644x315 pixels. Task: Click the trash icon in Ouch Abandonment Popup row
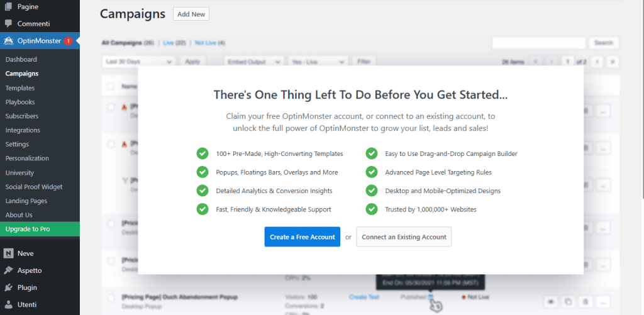tap(586, 302)
